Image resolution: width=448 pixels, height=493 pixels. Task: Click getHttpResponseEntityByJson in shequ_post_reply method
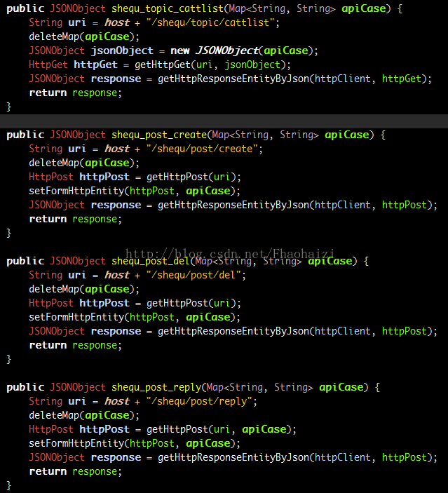pos(233,457)
